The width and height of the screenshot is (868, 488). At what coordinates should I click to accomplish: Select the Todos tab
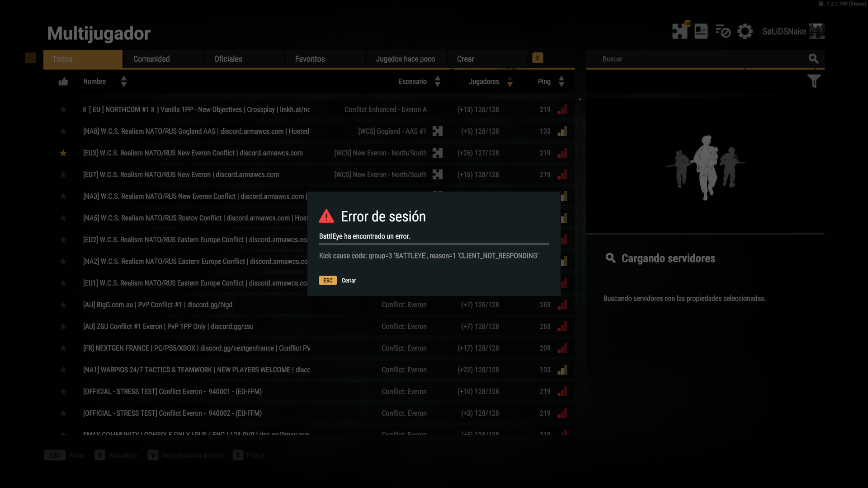tap(83, 59)
